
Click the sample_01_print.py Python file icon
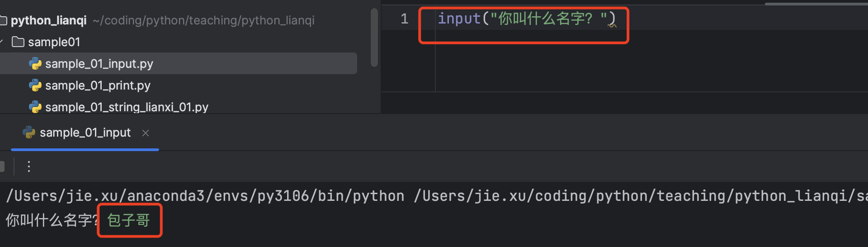click(x=35, y=85)
